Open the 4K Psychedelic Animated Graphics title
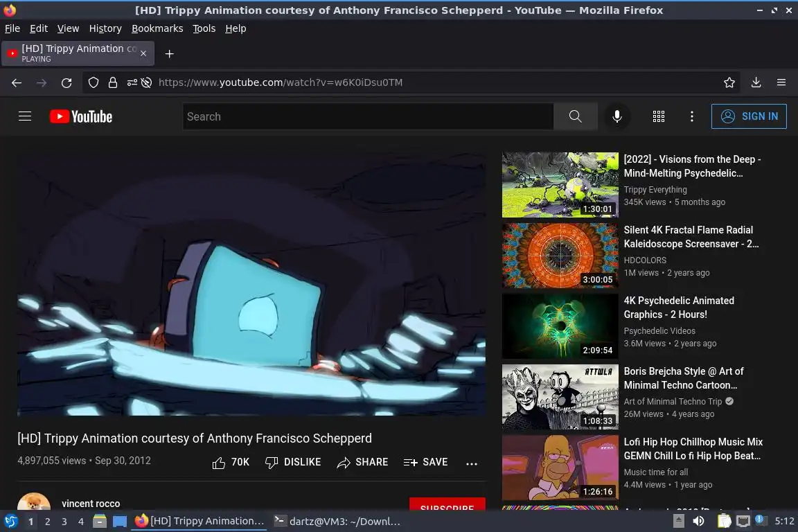This screenshot has height=532, width=798. [679, 308]
